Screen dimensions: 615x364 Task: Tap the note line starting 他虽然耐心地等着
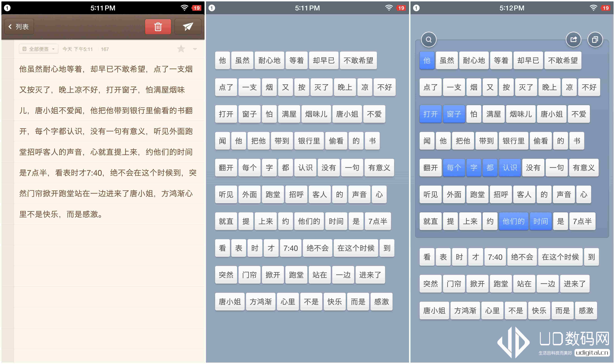click(x=106, y=69)
